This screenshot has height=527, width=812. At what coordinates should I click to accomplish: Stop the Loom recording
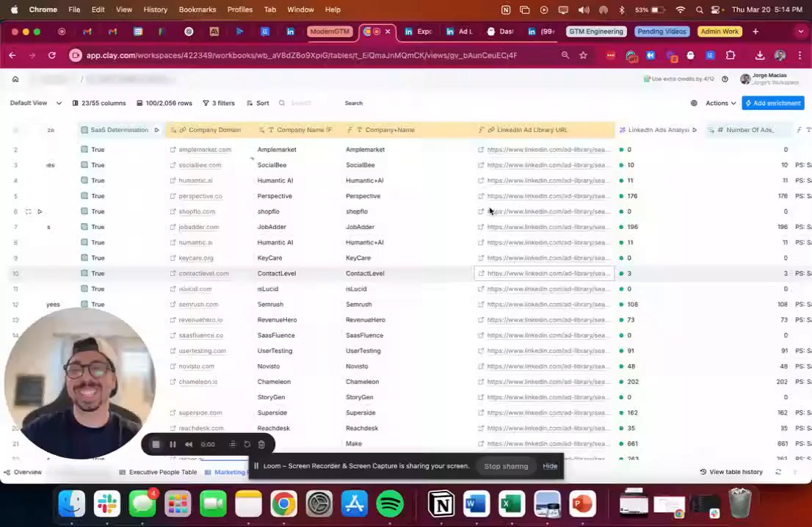click(156, 444)
